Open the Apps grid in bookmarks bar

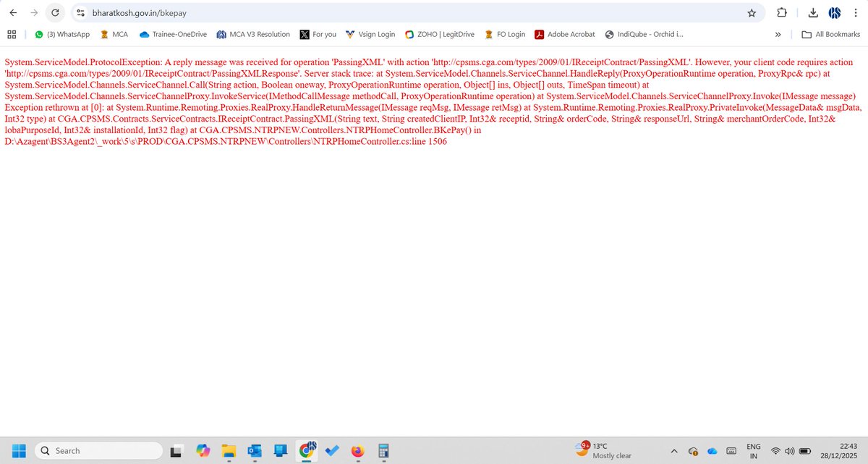12,34
